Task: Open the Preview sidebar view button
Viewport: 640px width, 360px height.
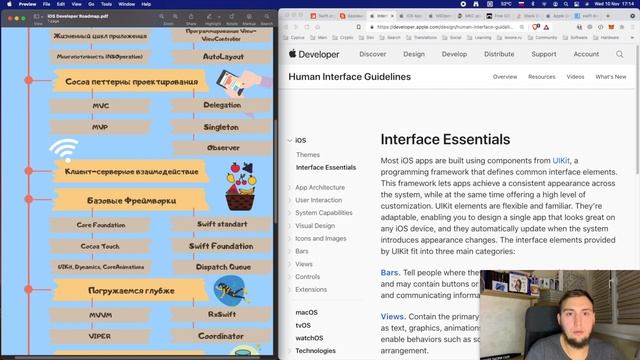Action: (x=37, y=16)
